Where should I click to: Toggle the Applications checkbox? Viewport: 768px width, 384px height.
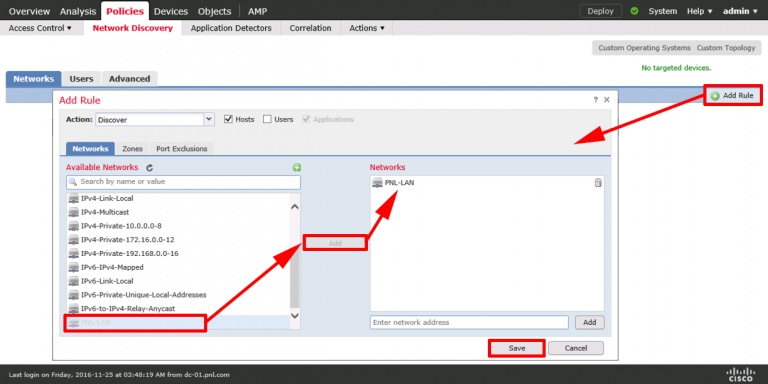point(306,119)
